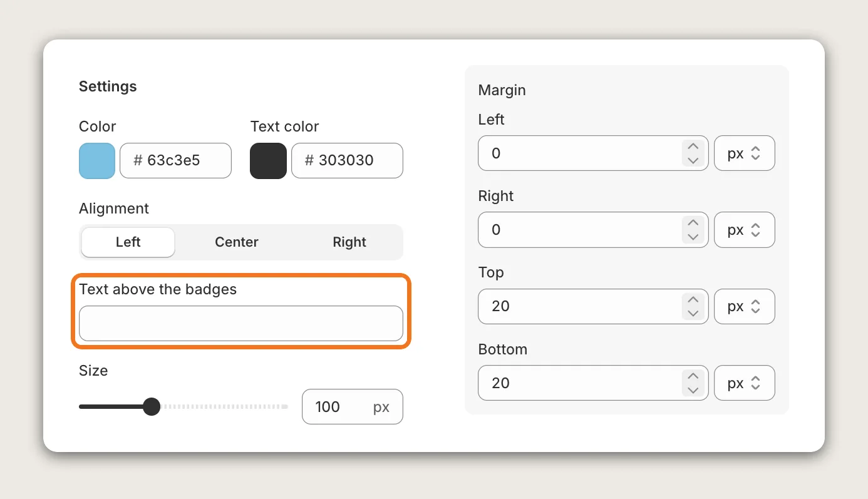Viewport: 868px width, 499px height.
Task: Click the Bottom margin number field
Action: click(x=593, y=383)
